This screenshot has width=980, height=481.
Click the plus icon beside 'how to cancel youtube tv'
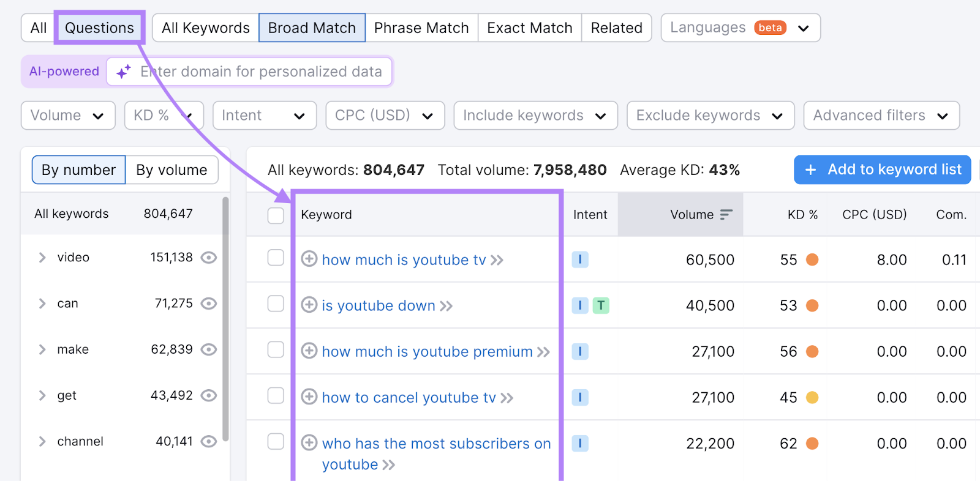click(309, 397)
